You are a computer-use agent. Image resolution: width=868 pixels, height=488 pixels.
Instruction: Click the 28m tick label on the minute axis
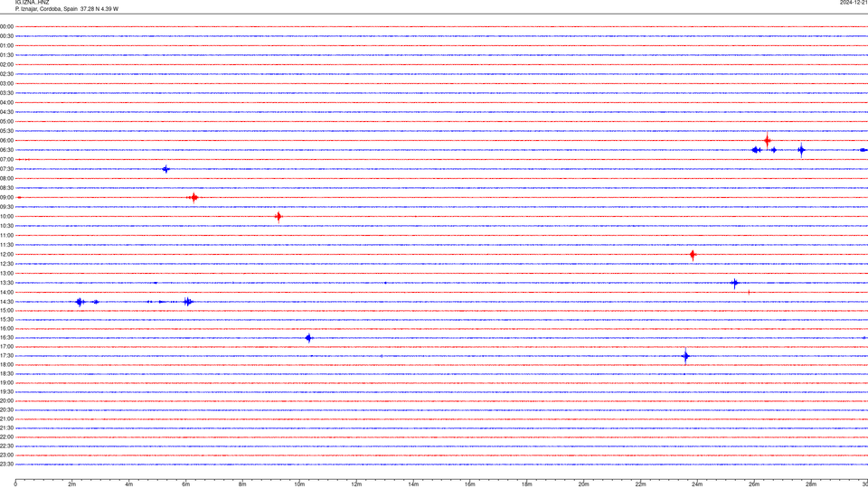click(811, 484)
